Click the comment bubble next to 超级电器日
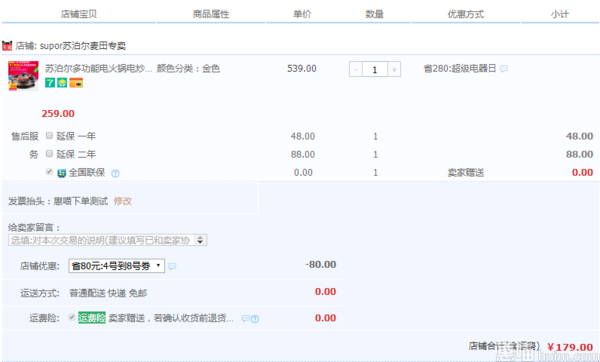 504,69
